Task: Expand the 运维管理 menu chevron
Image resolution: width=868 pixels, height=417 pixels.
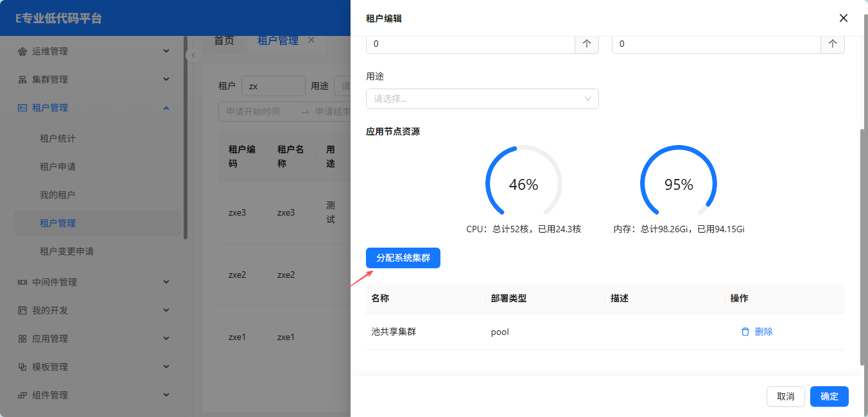Action: [x=166, y=51]
